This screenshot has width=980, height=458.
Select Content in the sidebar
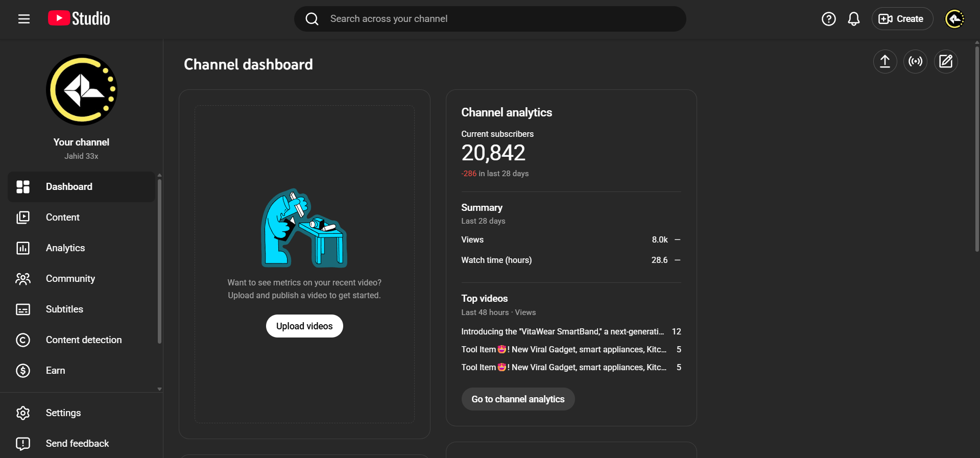(63, 218)
